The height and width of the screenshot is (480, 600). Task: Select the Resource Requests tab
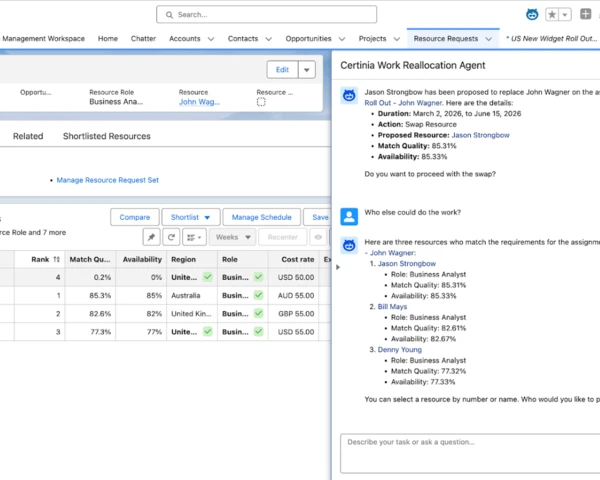pos(446,39)
